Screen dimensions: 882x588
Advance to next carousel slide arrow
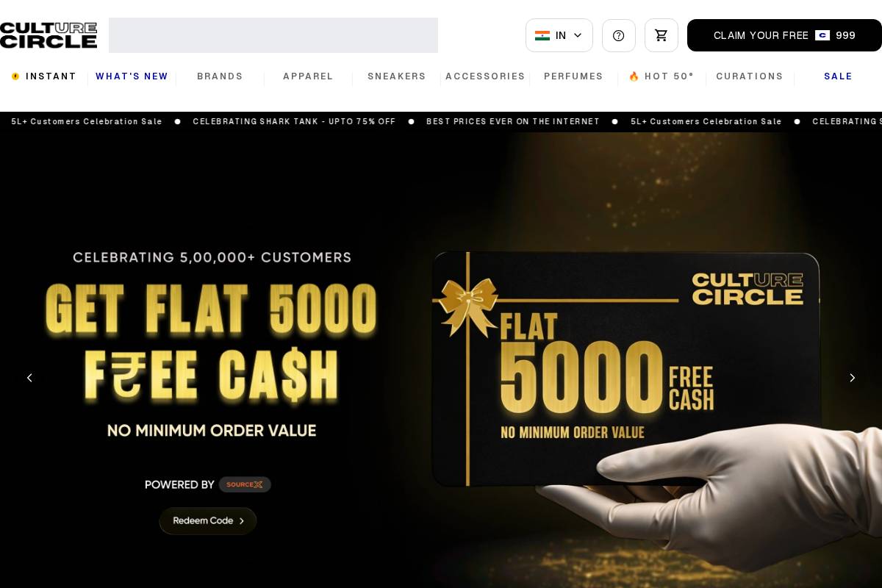pos(853,378)
